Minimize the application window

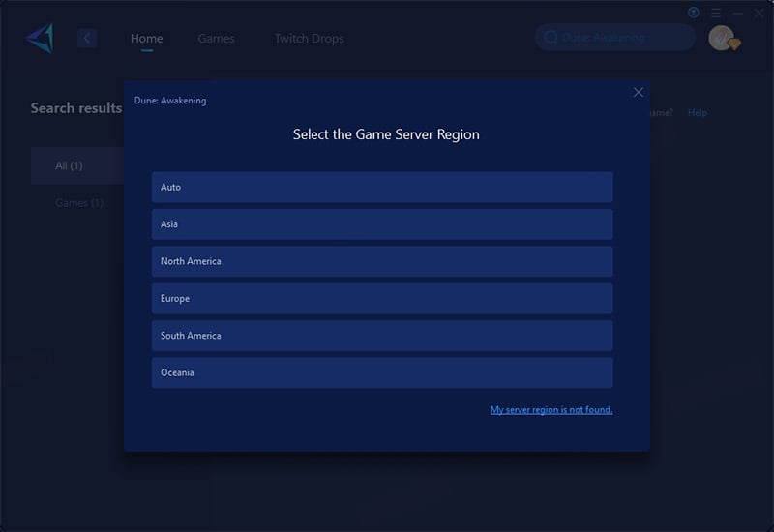738,13
